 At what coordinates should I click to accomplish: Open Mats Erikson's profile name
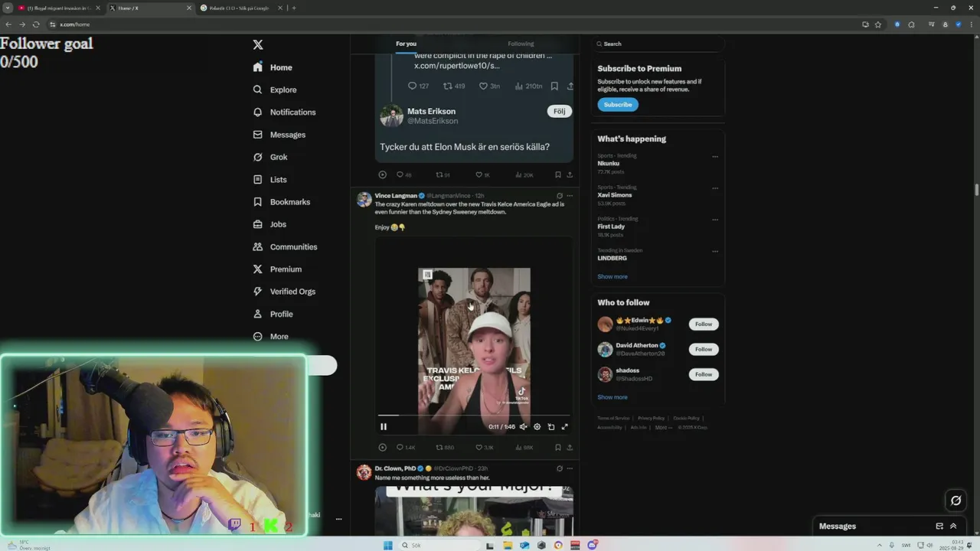coord(431,112)
